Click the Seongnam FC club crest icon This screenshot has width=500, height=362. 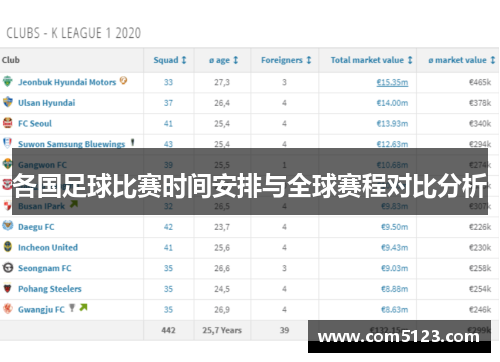[x=8, y=267]
